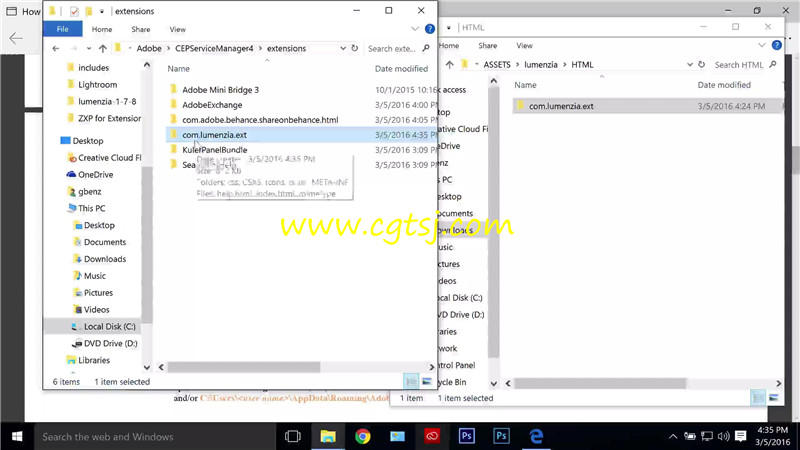Open Music in extensions sidebar
800x450 pixels.
click(95, 276)
